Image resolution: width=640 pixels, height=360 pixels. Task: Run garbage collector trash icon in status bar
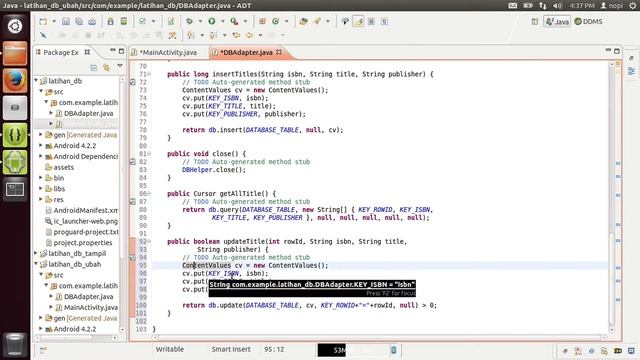393,350
